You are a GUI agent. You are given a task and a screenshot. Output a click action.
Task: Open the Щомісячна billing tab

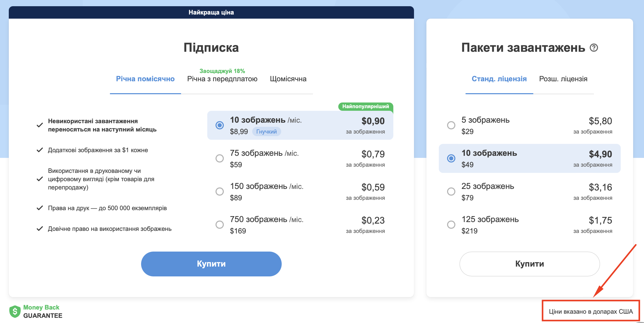(288, 79)
